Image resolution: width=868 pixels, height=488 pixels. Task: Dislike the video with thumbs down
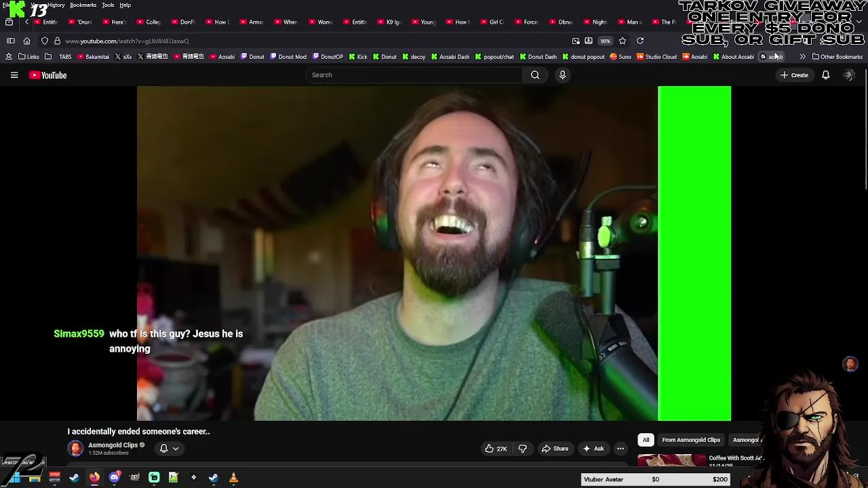522,449
